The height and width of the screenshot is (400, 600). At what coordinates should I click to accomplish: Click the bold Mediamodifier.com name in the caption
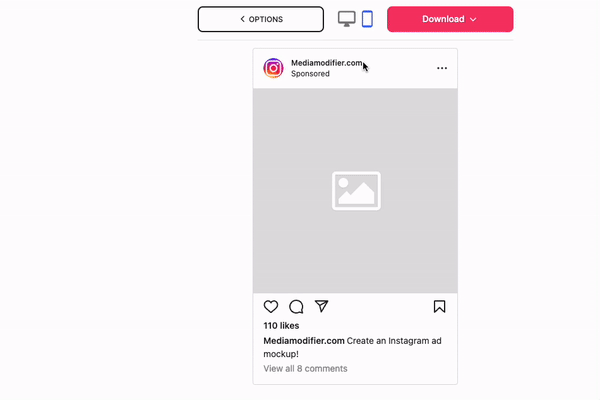pyautogui.click(x=304, y=341)
